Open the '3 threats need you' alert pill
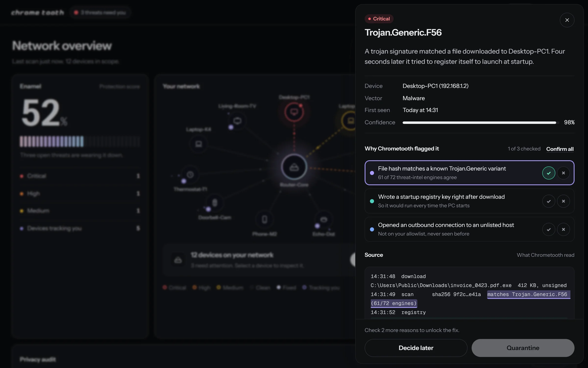588x368 pixels. pyautogui.click(x=100, y=13)
